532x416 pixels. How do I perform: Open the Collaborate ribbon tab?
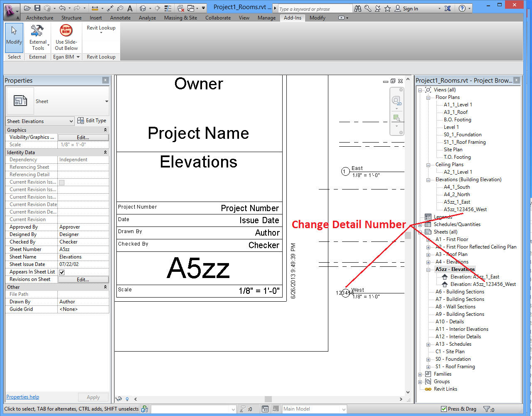coord(218,18)
